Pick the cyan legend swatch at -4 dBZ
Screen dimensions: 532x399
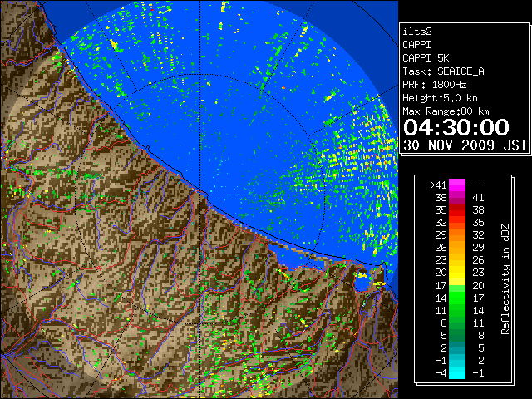457,373
